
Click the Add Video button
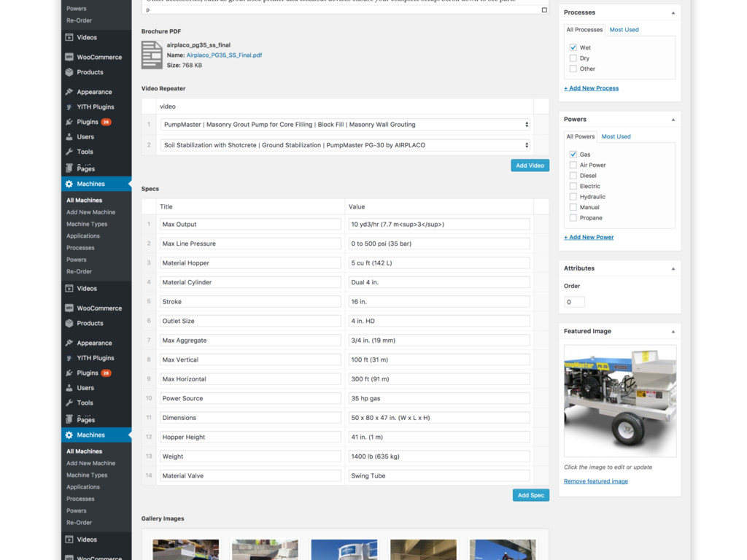coord(530,166)
